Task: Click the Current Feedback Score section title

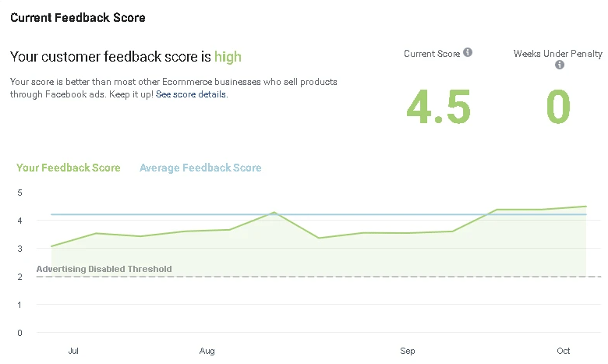Action: [77, 17]
